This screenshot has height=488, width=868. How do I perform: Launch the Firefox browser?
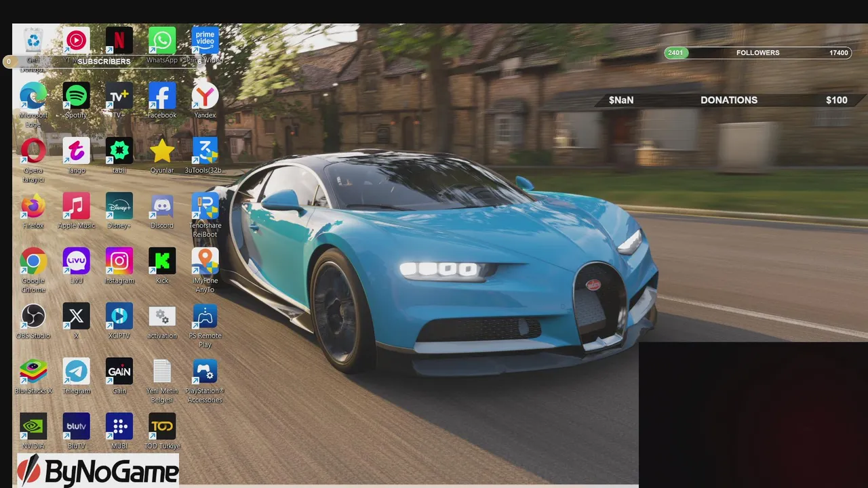33,205
